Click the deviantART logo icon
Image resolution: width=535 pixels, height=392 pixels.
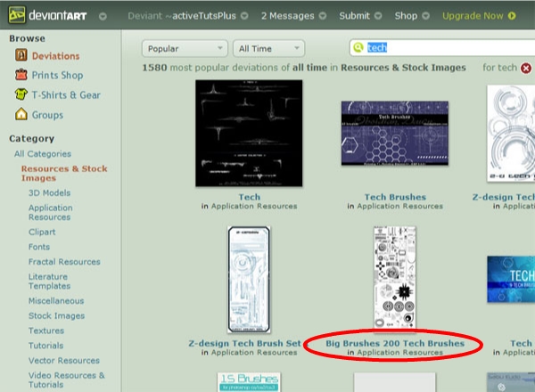tap(17, 15)
